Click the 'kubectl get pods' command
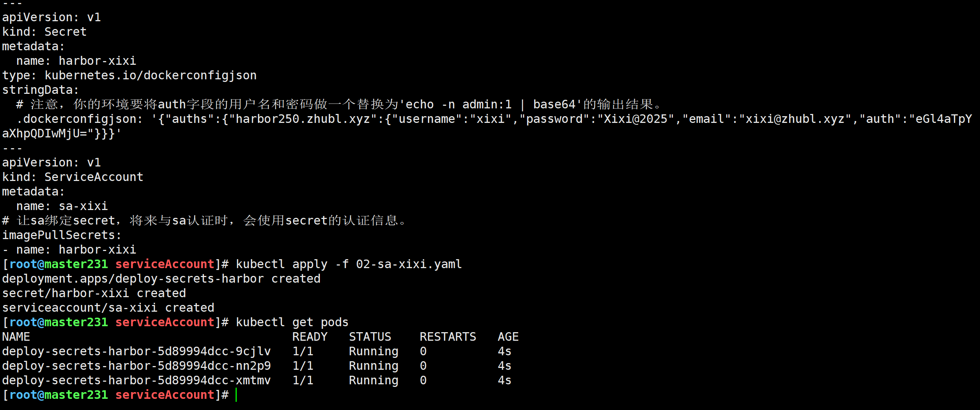Image resolution: width=980 pixels, height=410 pixels. (292, 322)
